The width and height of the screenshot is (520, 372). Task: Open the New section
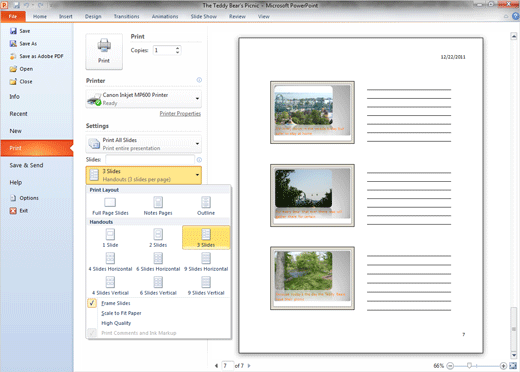pos(16,131)
